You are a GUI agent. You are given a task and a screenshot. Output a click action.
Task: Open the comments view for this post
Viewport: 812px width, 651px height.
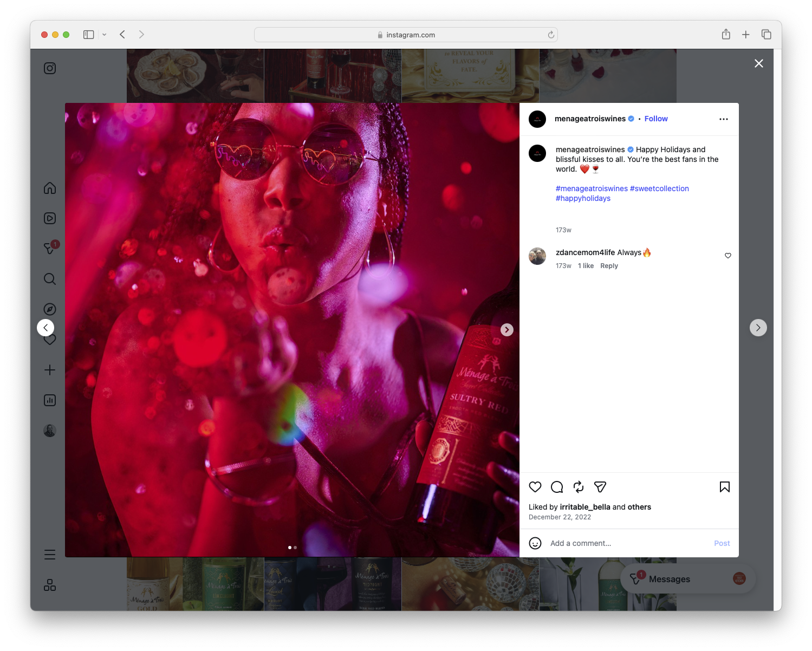coord(556,487)
